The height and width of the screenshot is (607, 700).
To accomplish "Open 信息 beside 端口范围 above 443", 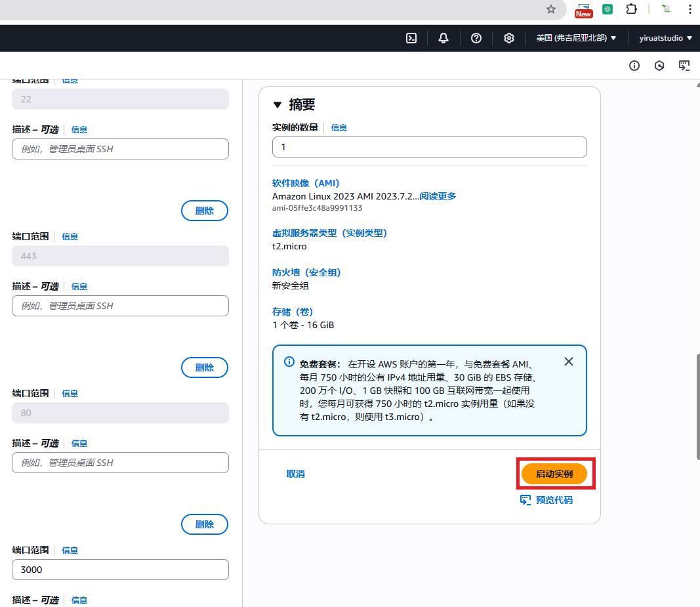I will [x=70, y=236].
